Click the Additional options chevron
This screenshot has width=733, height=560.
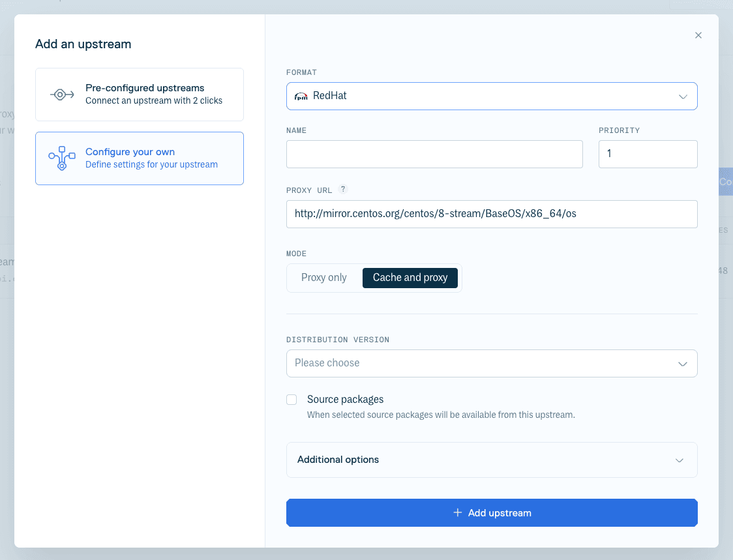680,460
